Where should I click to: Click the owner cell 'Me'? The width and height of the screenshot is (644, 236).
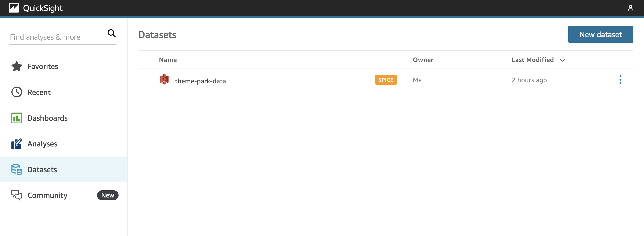point(417,80)
